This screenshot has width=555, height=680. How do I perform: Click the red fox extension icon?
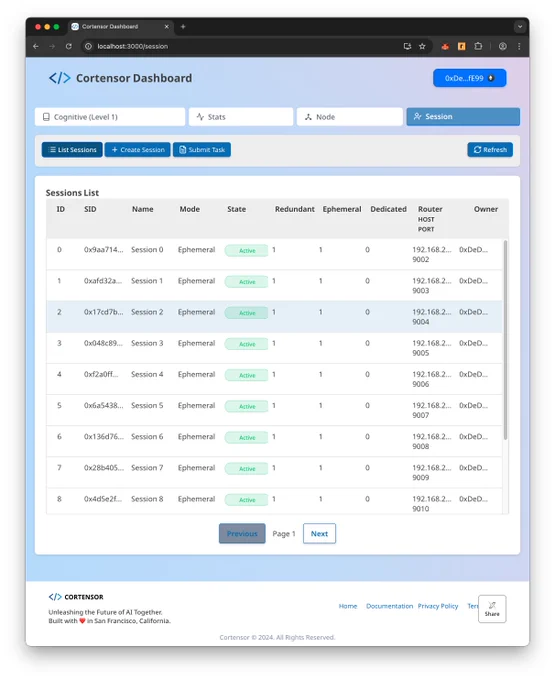click(x=445, y=46)
